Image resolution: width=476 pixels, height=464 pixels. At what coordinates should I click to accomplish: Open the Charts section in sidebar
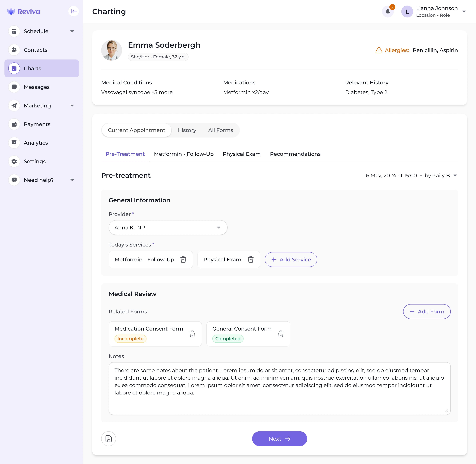[x=32, y=69]
